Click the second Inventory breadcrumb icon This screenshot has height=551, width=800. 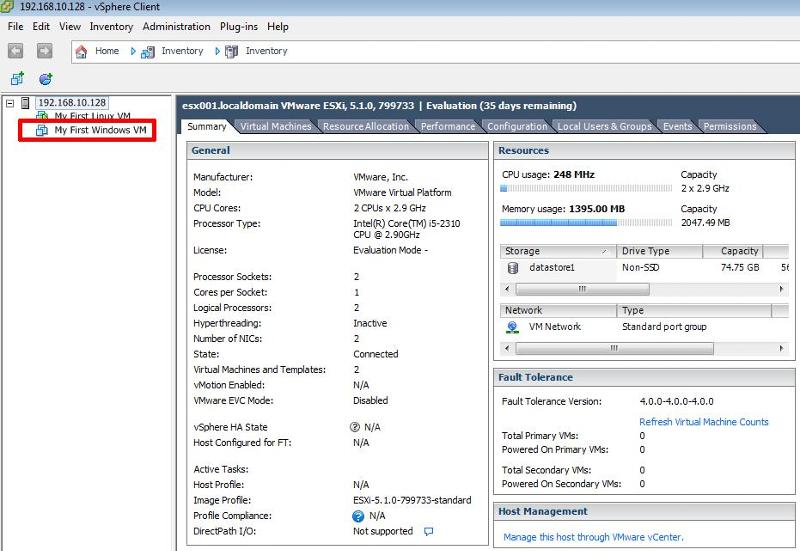232,52
